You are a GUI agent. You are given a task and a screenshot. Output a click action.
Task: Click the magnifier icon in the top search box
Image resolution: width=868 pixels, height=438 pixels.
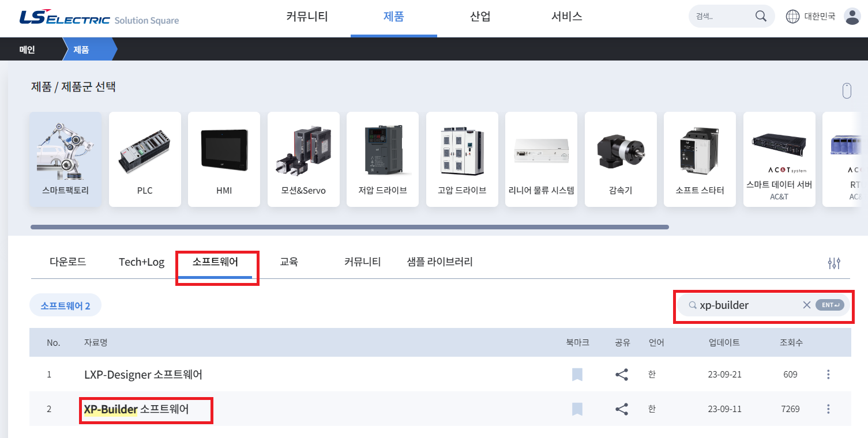tap(761, 16)
